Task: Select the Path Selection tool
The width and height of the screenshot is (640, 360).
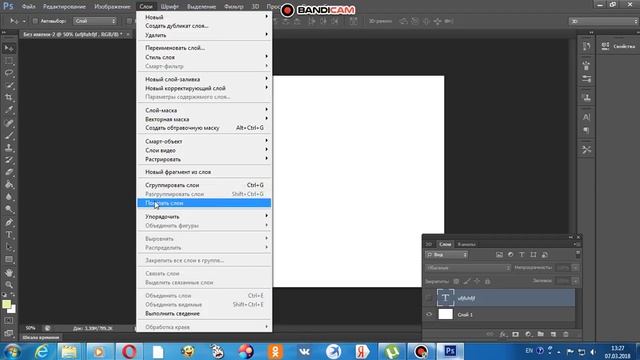Action: click(x=9, y=247)
